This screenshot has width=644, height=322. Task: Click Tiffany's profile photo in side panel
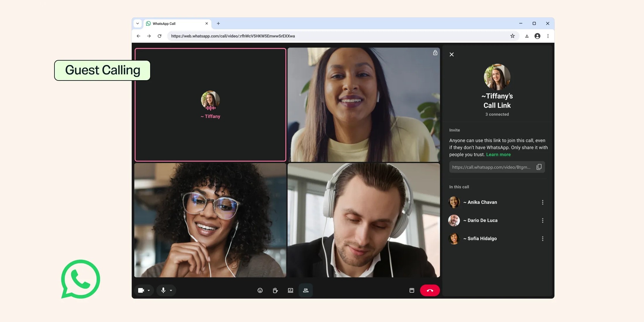click(x=497, y=77)
